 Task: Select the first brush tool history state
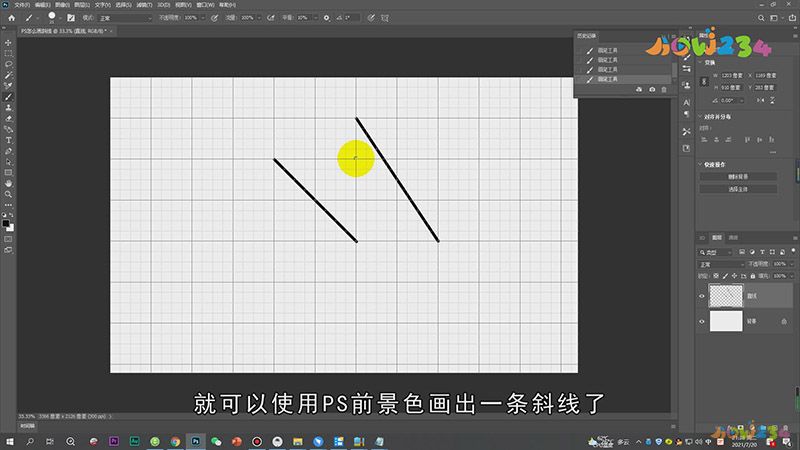tap(623, 50)
